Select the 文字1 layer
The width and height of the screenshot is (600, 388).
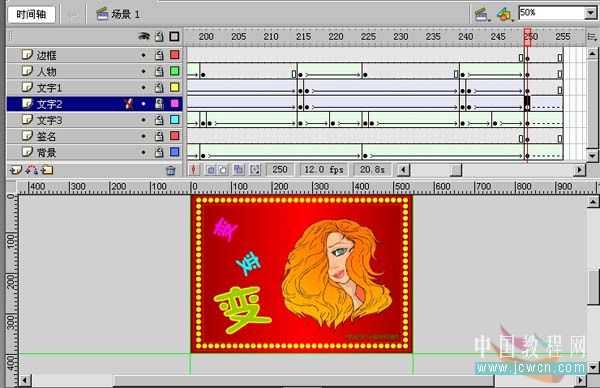[x=94, y=88]
